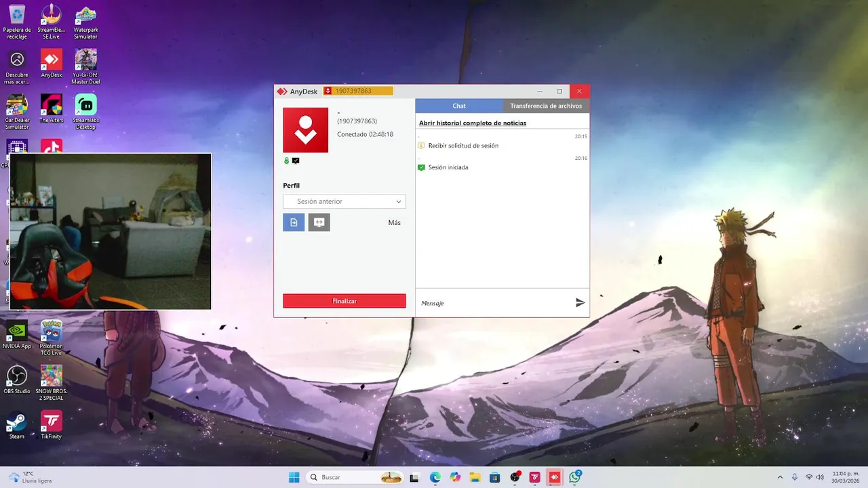The height and width of the screenshot is (488, 868).
Task: Open StreamElements SE.Live desktop icon
Action: pos(52,22)
